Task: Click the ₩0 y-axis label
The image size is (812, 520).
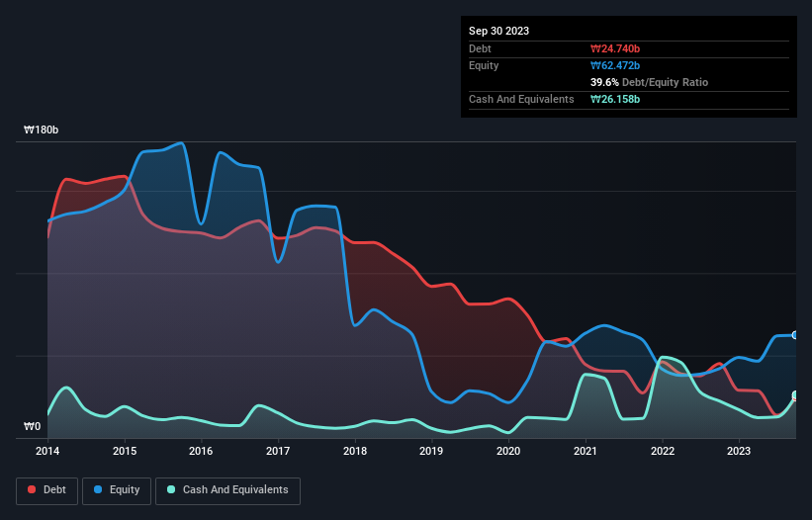Action: tap(32, 426)
